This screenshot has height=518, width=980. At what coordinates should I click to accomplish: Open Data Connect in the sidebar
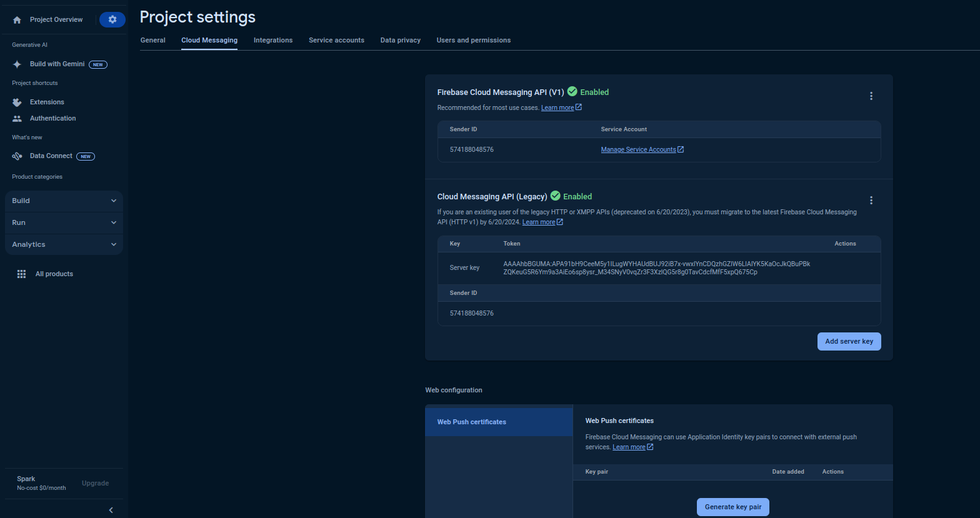tap(51, 156)
